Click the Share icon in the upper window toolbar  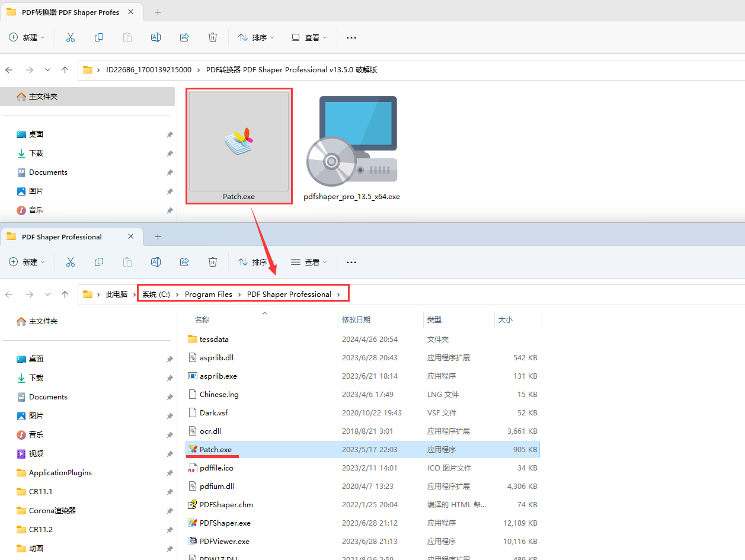click(184, 37)
